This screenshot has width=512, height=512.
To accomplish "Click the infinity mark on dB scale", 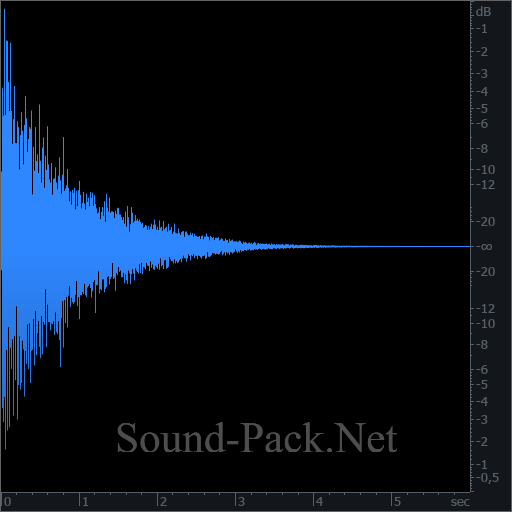I will [484, 247].
